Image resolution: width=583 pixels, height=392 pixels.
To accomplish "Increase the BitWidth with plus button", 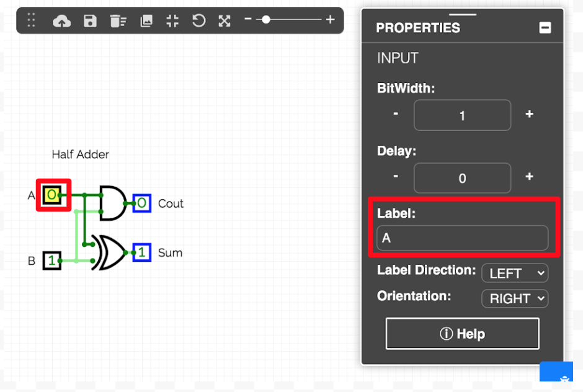I will 529,114.
